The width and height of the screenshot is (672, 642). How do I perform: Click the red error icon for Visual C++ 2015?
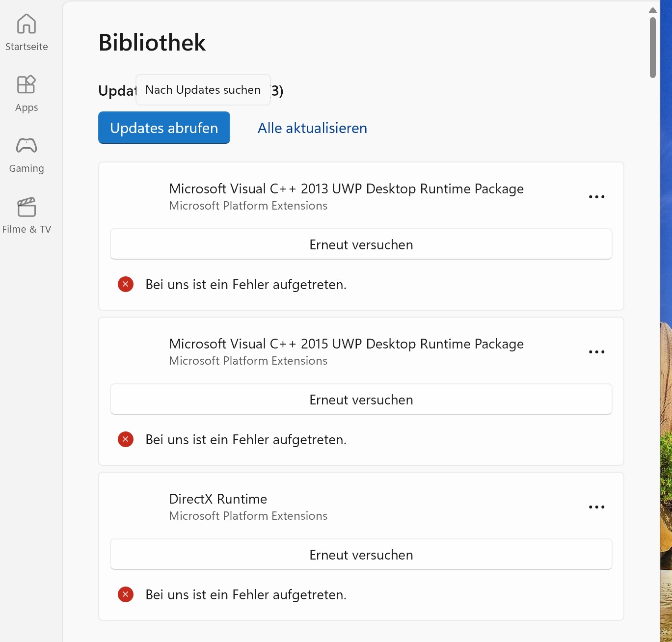pyautogui.click(x=126, y=439)
